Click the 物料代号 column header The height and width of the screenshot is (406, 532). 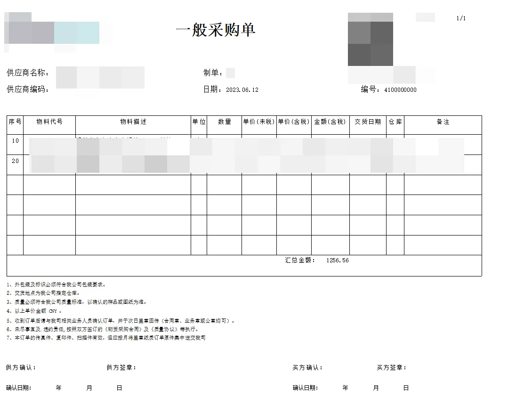pyautogui.click(x=49, y=122)
